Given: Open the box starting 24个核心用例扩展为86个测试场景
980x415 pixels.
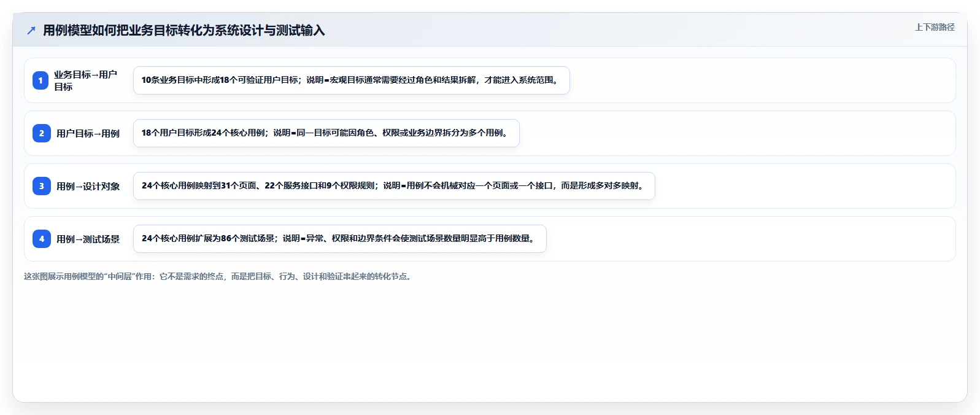Looking at the screenshot, I should (x=340, y=239).
